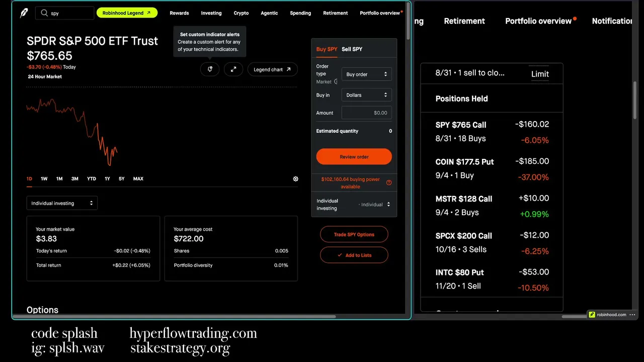Switch to the Buy SPY tab

pos(327,49)
